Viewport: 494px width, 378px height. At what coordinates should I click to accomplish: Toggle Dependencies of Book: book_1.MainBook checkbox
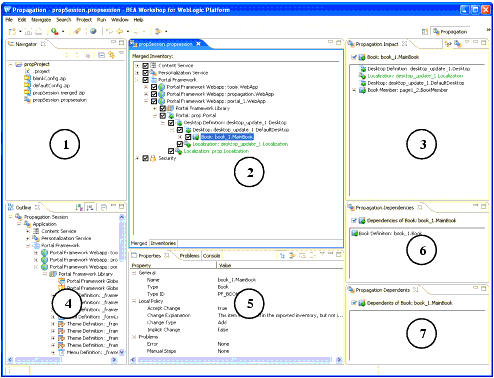(354, 220)
